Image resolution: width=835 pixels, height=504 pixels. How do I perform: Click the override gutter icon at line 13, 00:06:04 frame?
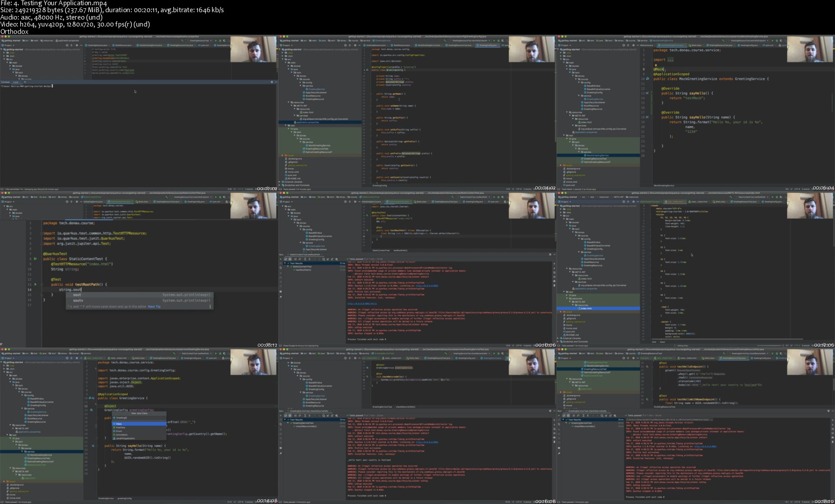coord(648,93)
